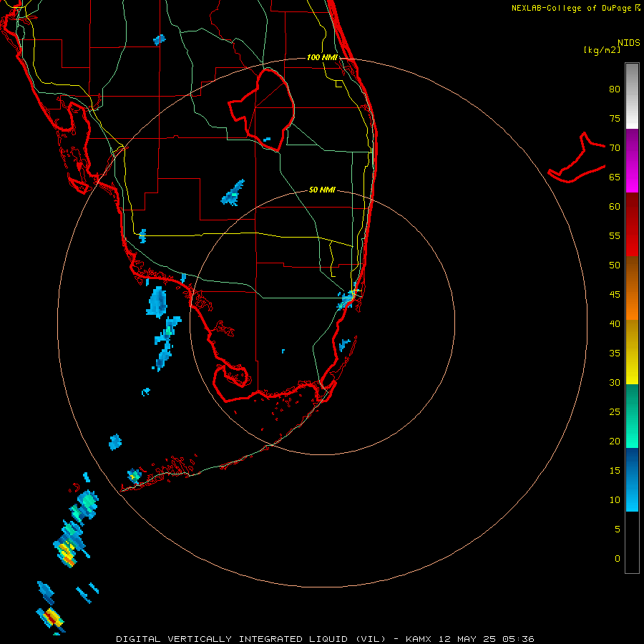The width and height of the screenshot is (644, 644).
Task: Click the NEXLAB-College of DuPage title text
Action: coord(571,8)
